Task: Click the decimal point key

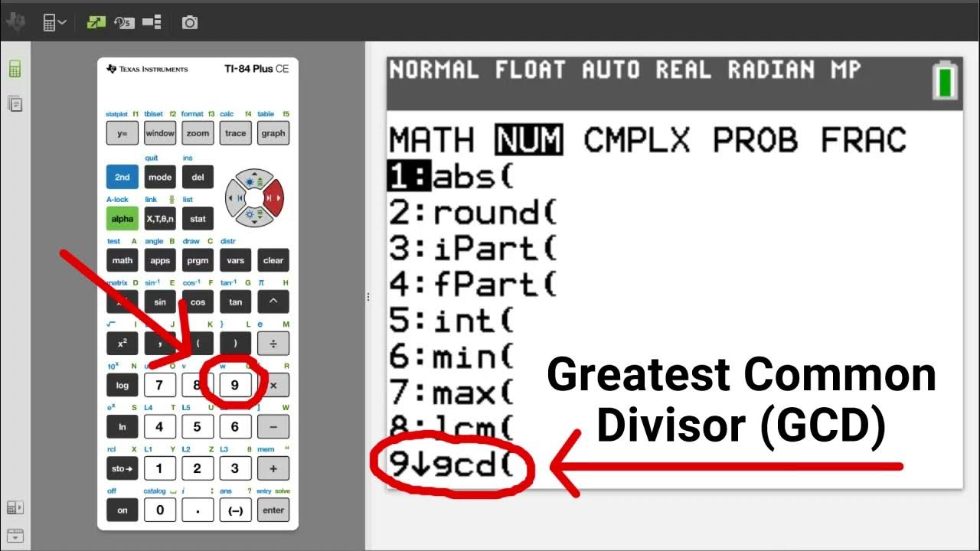Action: tap(198, 510)
